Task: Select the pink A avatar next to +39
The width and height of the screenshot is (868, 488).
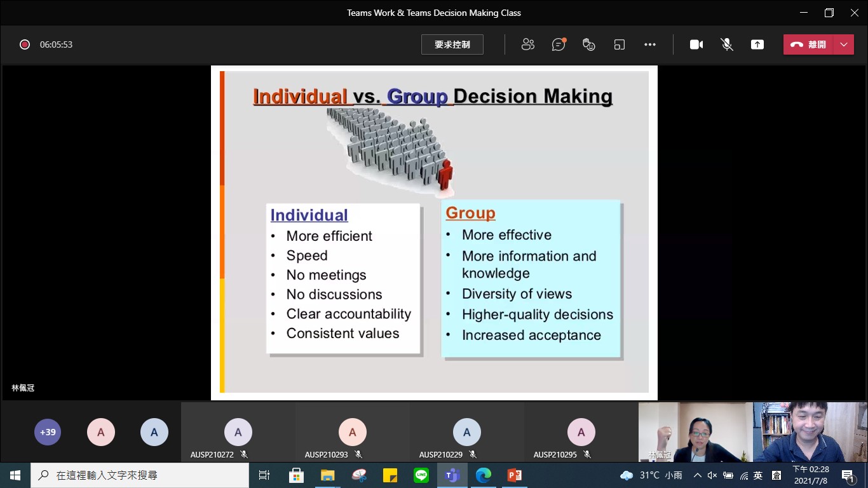Action: click(x=101, y=432)
